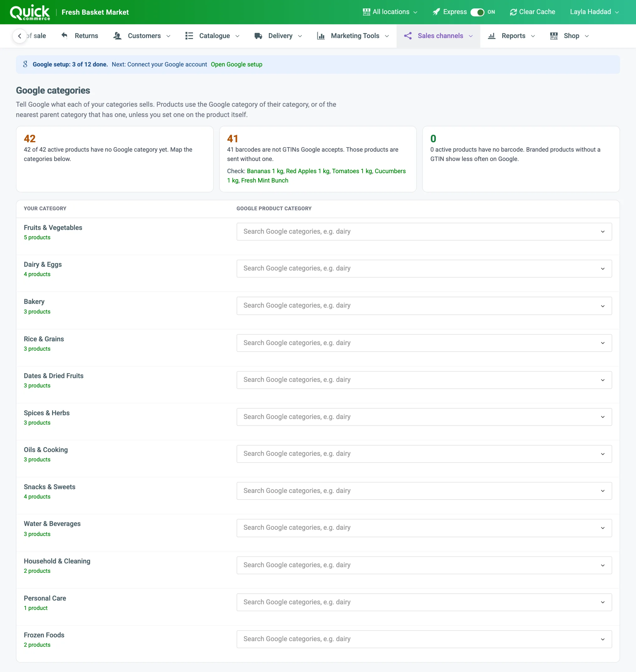Toggle the Express switch off
Image resolution: width=636 pixels, height=672 pixels.
[x=477, y=12]
